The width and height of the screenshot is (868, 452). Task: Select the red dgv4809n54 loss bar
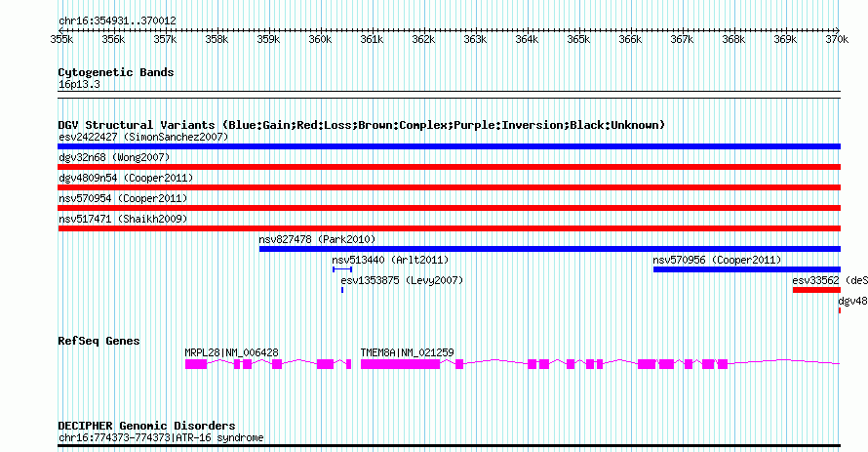(449, 187)
